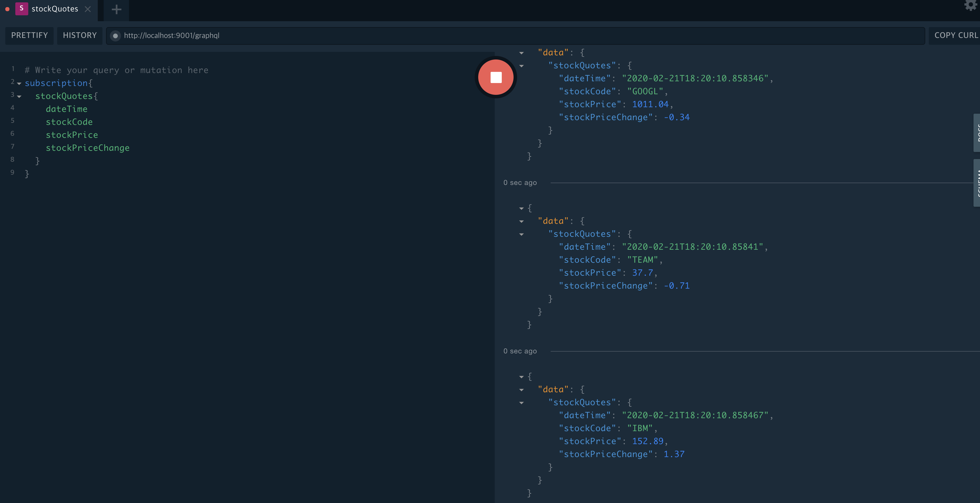Open a new tab with plus icon
The width and height of the screenshot is (980, 503).
pyautogui.click(x=116, y=9)
